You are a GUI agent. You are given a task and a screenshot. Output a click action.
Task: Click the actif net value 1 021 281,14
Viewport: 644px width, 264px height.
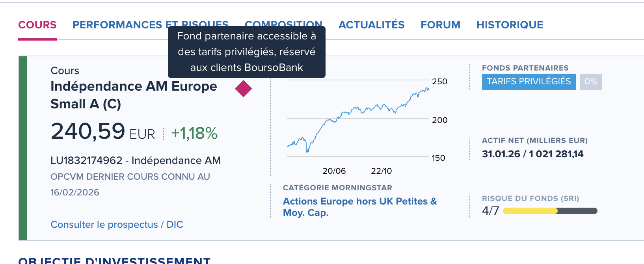click(556, 154)
